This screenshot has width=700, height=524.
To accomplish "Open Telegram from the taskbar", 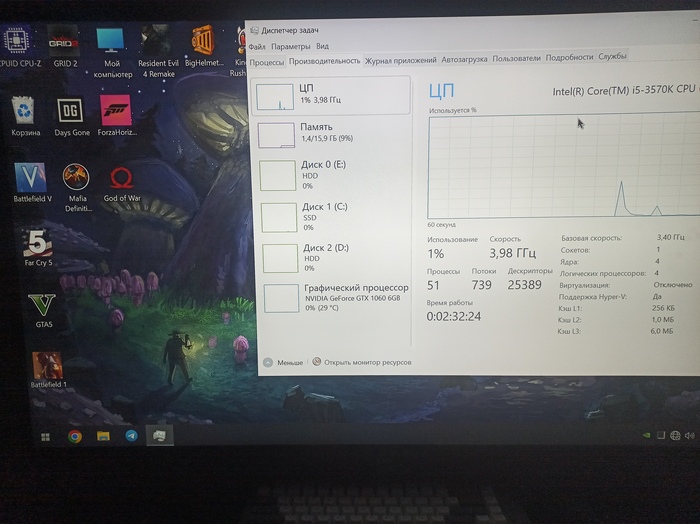I will [x=131, y=436].
